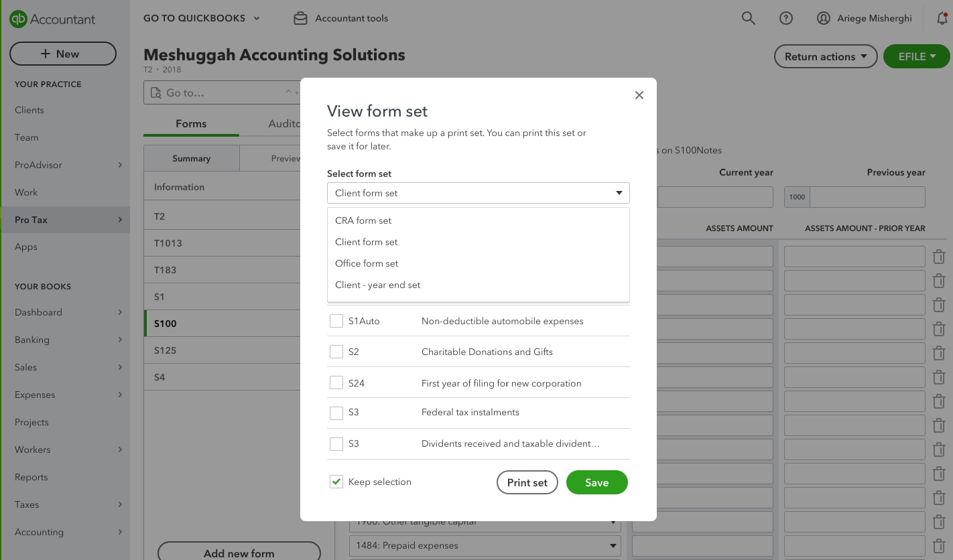Expand the Accounting sidebar item
Viewport: 953px width, 560px height.
click(x=65, y=532)
